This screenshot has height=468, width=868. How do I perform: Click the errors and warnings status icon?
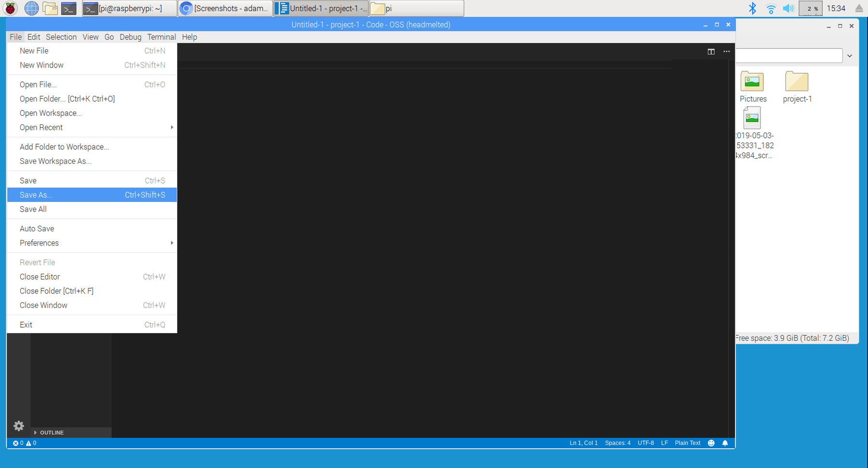point(24,442)
